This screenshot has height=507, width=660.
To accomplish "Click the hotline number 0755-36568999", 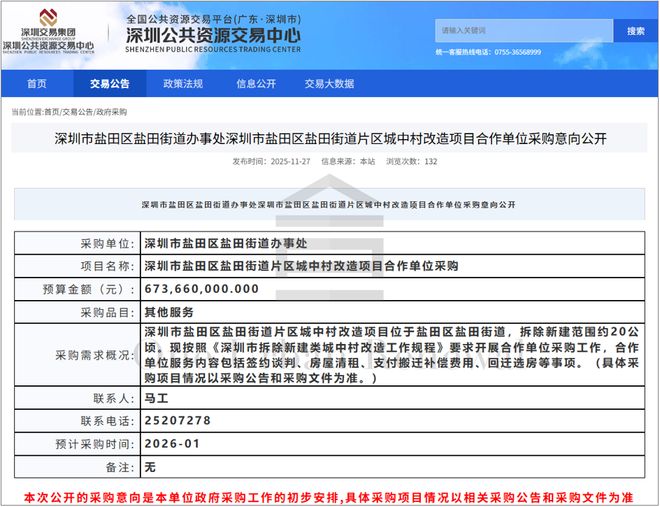I will pyautogui.click(x=517, y=52).
